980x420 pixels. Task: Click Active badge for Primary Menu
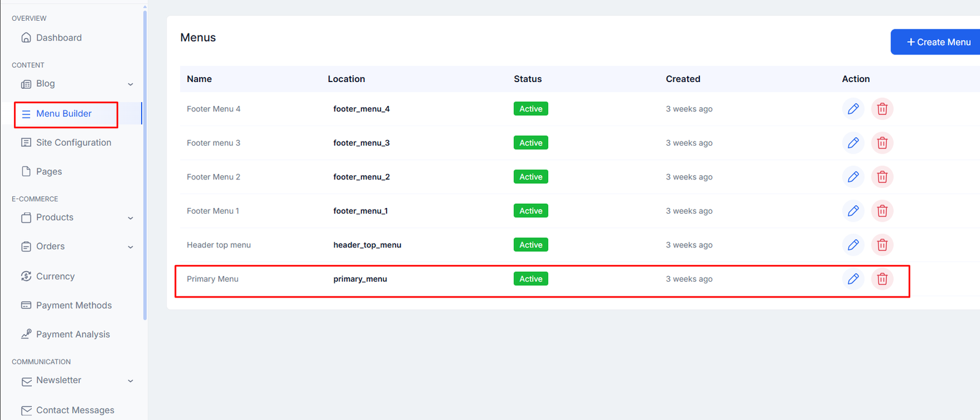531,279
